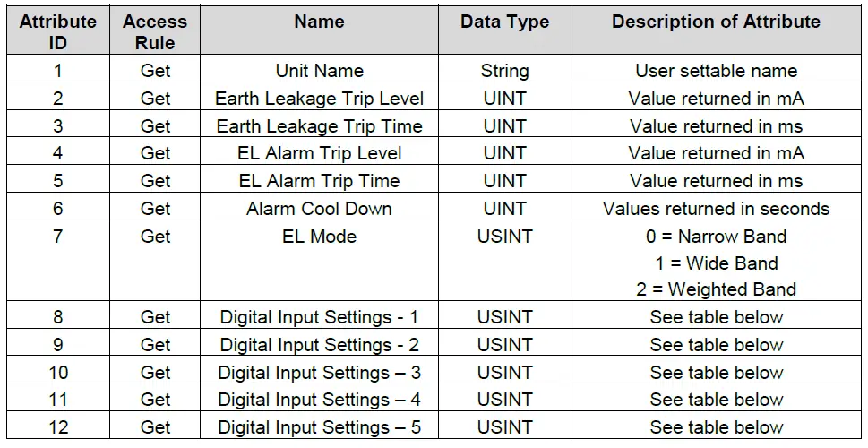
Task: Select the User settable name description
Action: click(716, 70)
